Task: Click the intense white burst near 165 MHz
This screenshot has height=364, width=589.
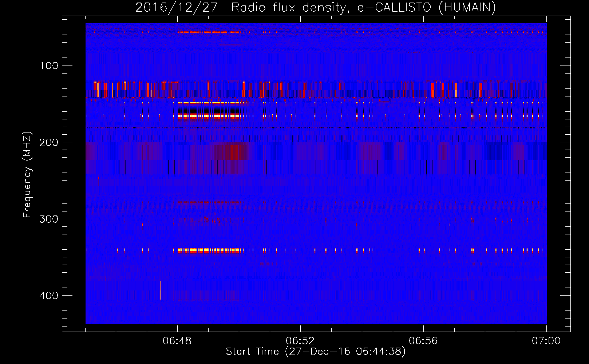Action: pos(208,116)
